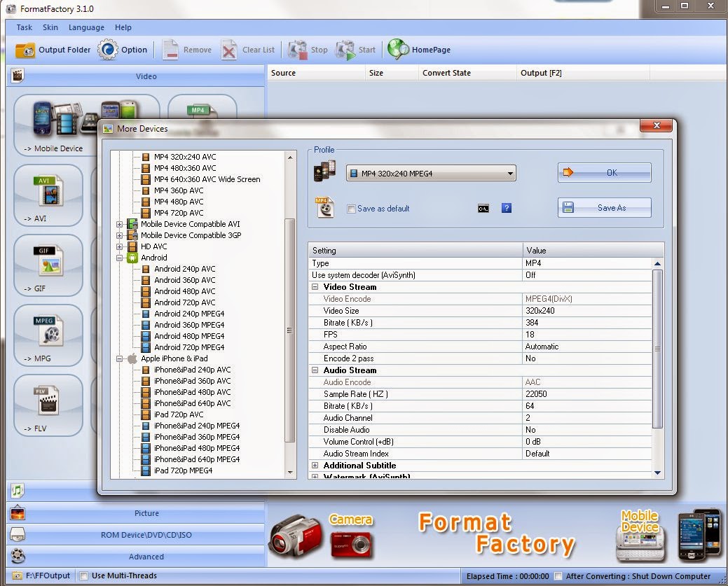728x586 pixels.
Task: Collapse the Android tree node
Action: click(119, 258)
